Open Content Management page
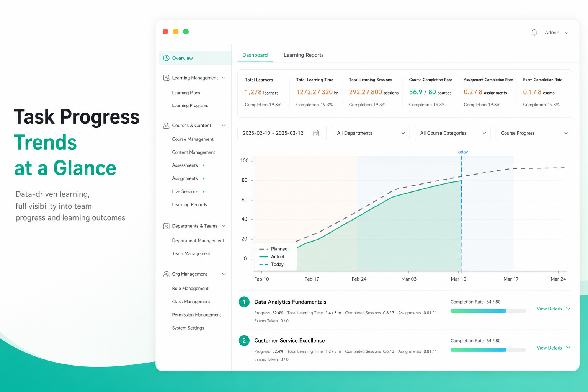The height and width of the screenshot is (392, 588). coord(193,152)
